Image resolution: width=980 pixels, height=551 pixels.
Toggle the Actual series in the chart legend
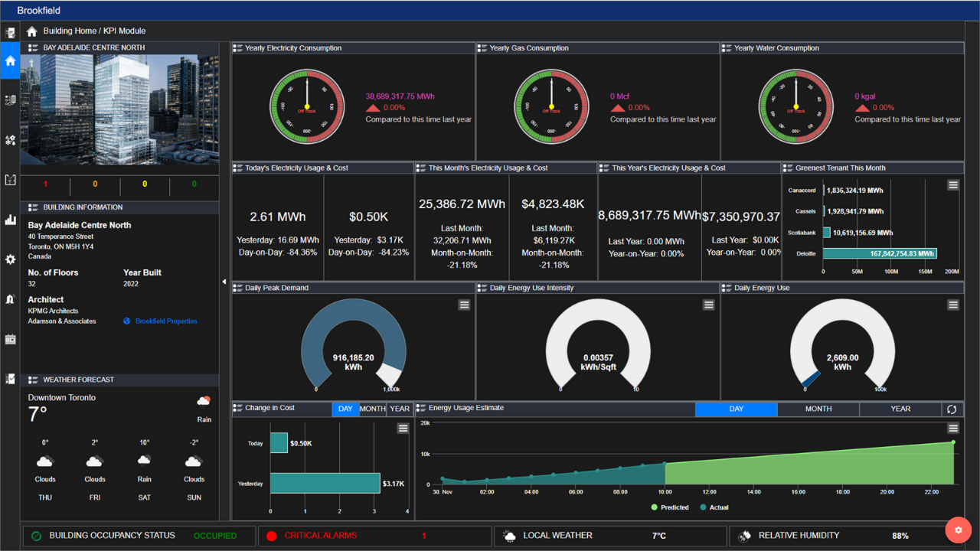coord(714,507)
